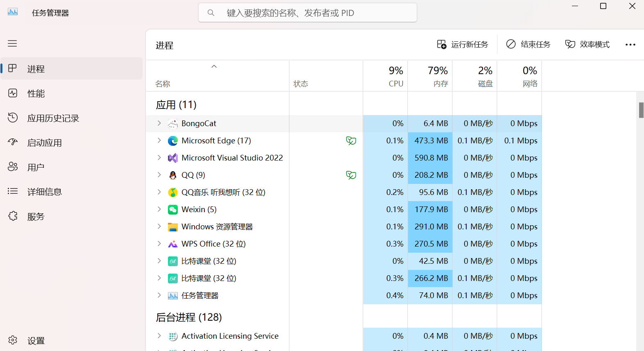The width and height of the screenshot is (644, 351).
Task: Select the 应用 (11) group heading
Action: pos(176,105)
